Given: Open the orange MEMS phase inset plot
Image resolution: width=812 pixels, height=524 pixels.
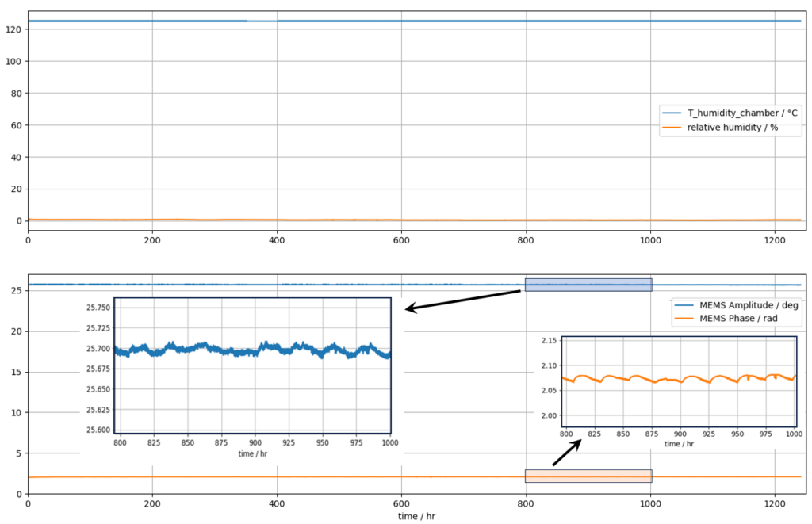Looking at the screenshot, I should click(x=679, y=381).
